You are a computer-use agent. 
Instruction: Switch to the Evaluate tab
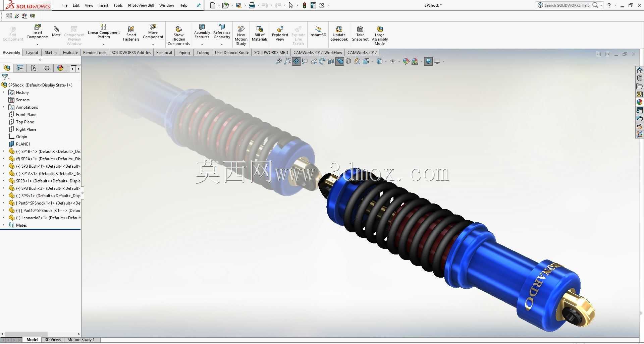(x=70, y=53)
